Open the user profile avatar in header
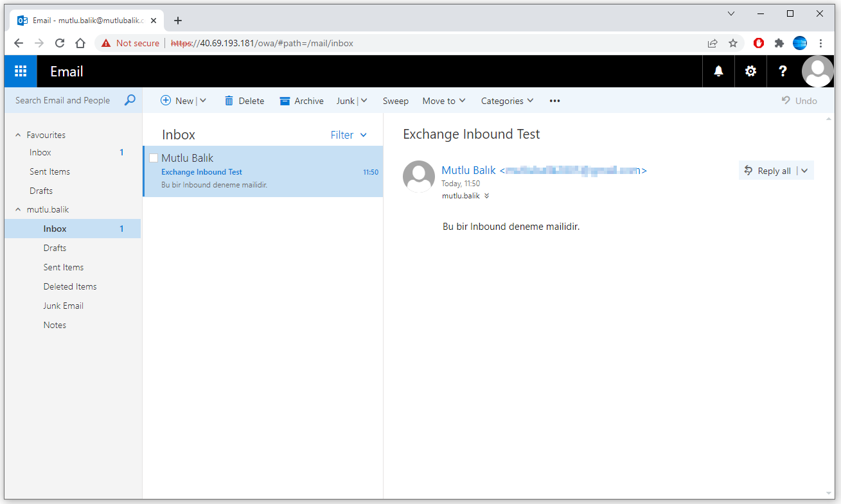 point(818,71)
